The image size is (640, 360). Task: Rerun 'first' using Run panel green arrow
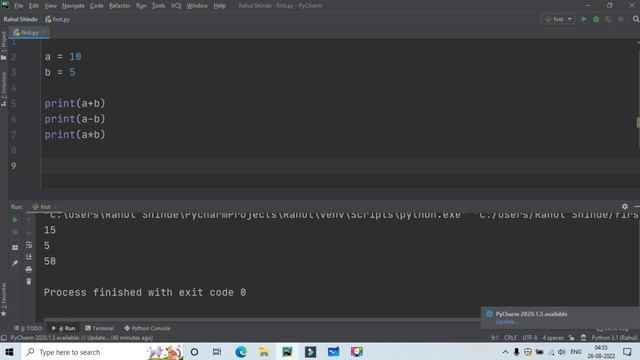(x=15, y=220)
